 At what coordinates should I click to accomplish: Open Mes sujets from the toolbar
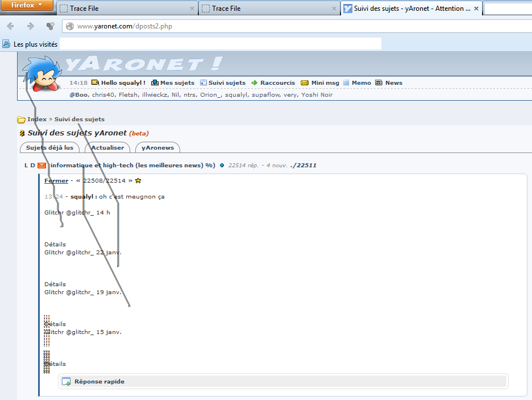[x=172, y=83]
